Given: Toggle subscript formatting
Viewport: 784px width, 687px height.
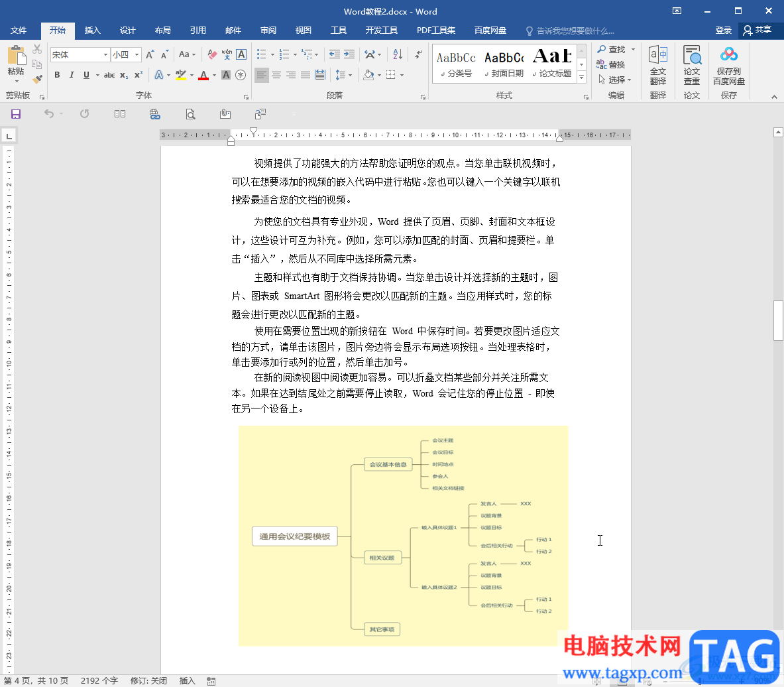Looking at the screenshot, I should (x=124, y=75).
